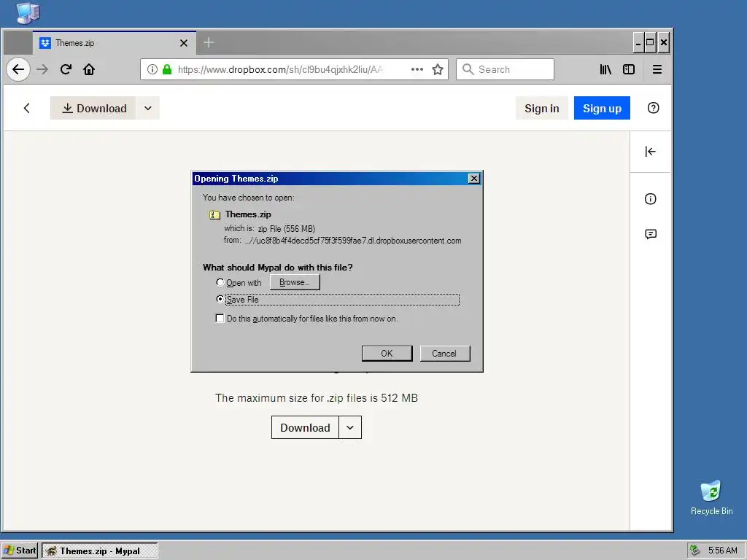This screenshot has width=747, height=560.
Task: Click the Themes.zip filename in dialog
Action: click(x=248, y=214)
